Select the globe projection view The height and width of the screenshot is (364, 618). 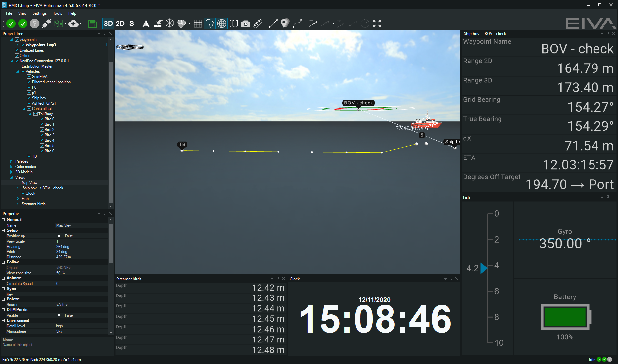coord(221,23)
